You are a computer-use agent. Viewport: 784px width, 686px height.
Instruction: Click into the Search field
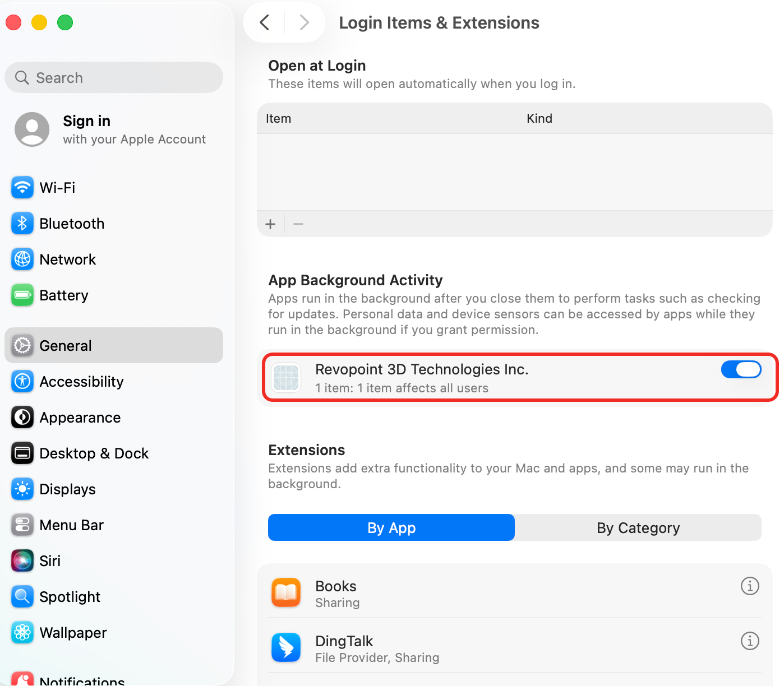tap(114, 77)
